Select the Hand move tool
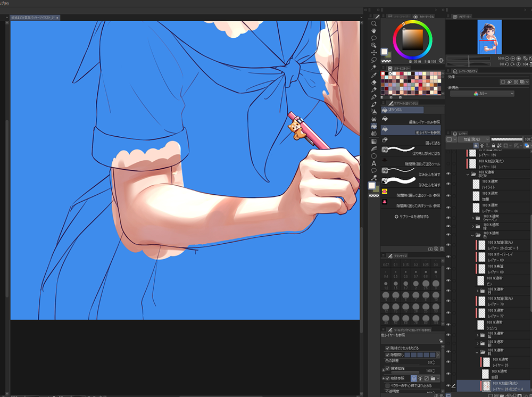The width and height of the screenshot is (532, 397). pos(374,31)
